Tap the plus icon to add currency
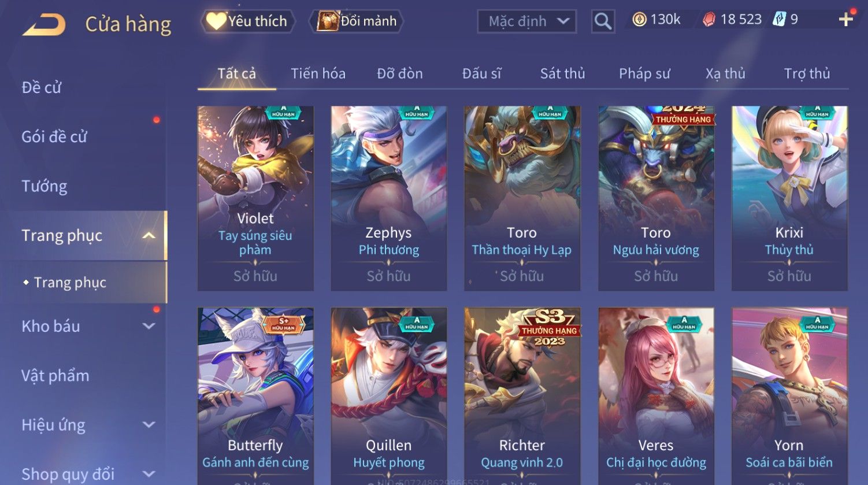This screenshot has width=868, height=485. click(845, 20)
